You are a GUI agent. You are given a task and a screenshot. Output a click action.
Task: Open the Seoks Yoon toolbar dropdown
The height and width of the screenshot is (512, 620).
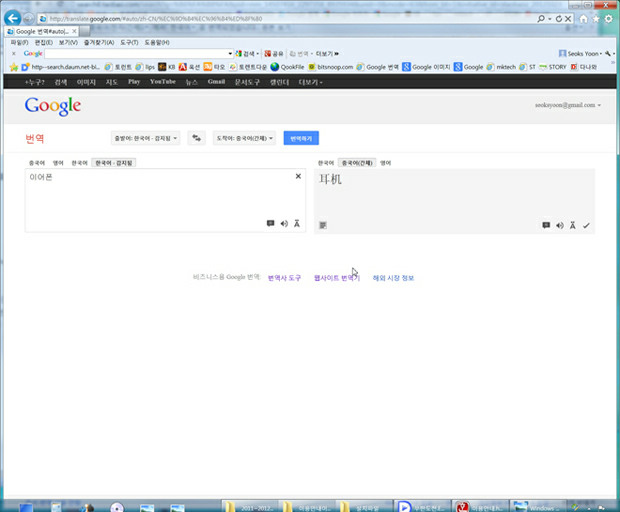(580, 53)
